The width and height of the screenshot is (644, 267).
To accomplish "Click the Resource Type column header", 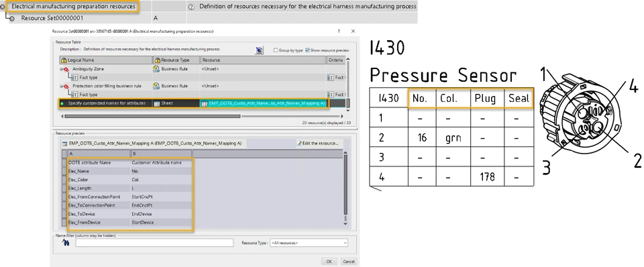I will tap(176, 60).
